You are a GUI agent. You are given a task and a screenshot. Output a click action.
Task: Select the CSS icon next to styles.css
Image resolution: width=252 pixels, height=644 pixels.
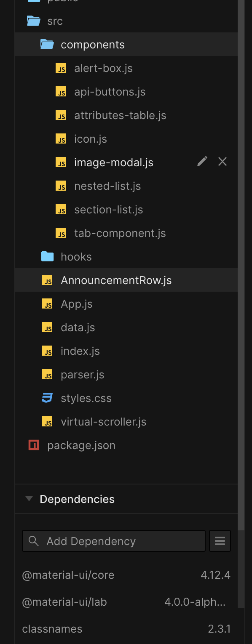(x=47, y=398)
